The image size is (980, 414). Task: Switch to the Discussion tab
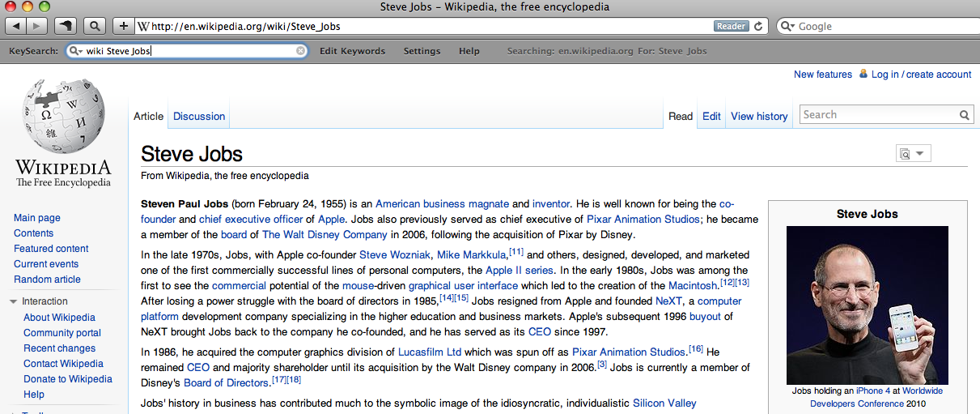[x=199, y=116]
